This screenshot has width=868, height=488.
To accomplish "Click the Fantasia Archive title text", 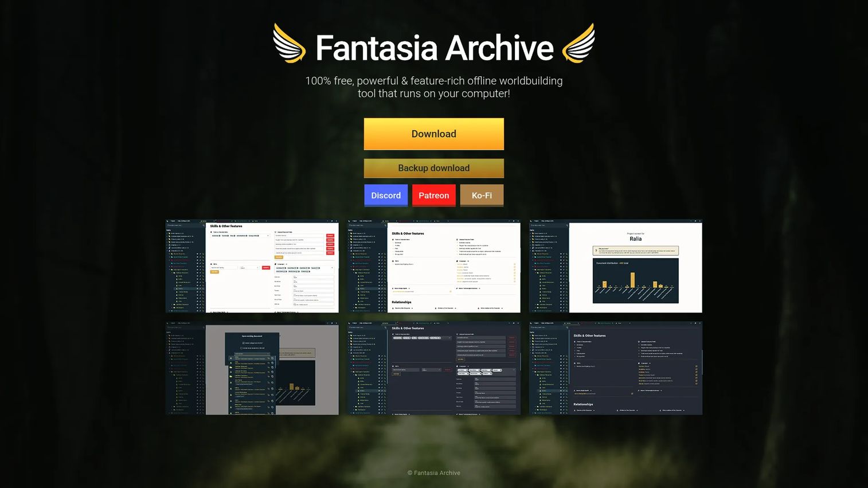I will point(435,48).
